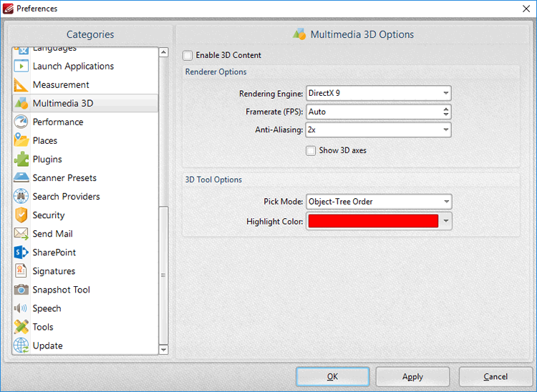Viewport: 537px width, 392px height.
Task: Pick the red Highlight Color swatch
Action: point(373,221)
